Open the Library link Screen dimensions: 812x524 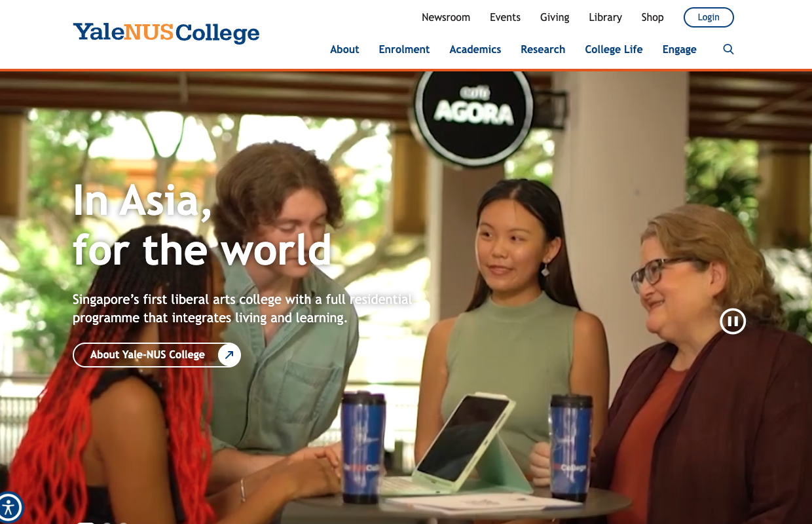tap(605, 17)
